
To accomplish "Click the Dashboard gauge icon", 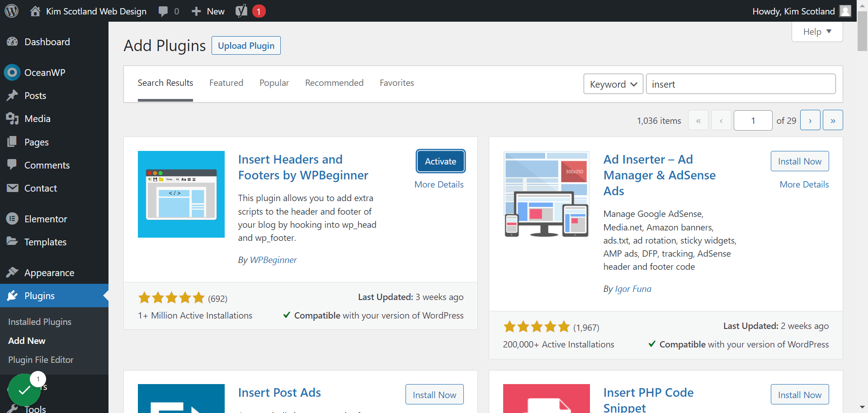I will [x=12, y=42].
